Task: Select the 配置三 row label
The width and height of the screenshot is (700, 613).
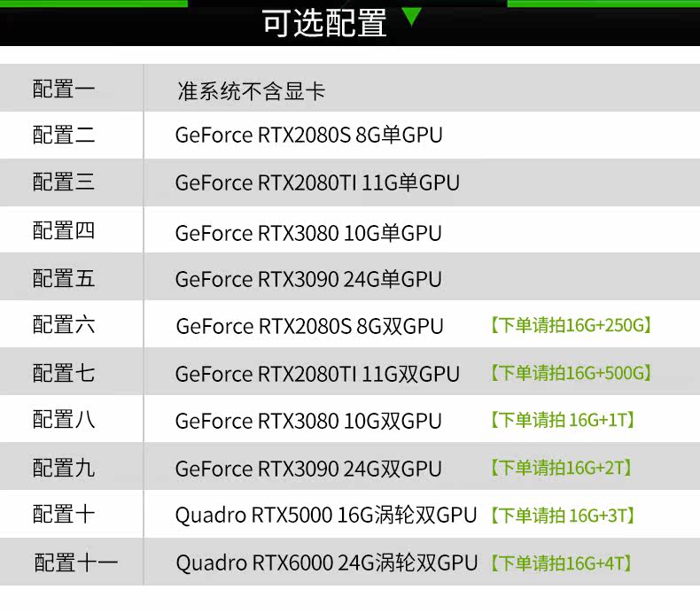Action: pyautogui.click(x=64, y=182)
